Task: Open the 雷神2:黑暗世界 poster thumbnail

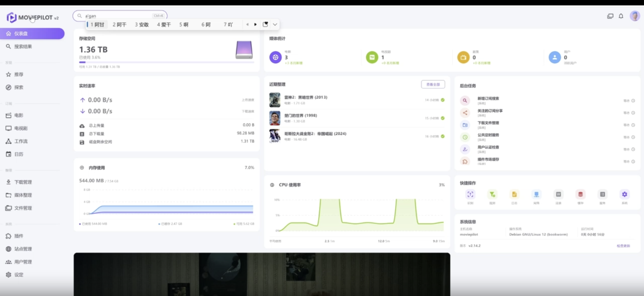Action: [x=275, y=100]
